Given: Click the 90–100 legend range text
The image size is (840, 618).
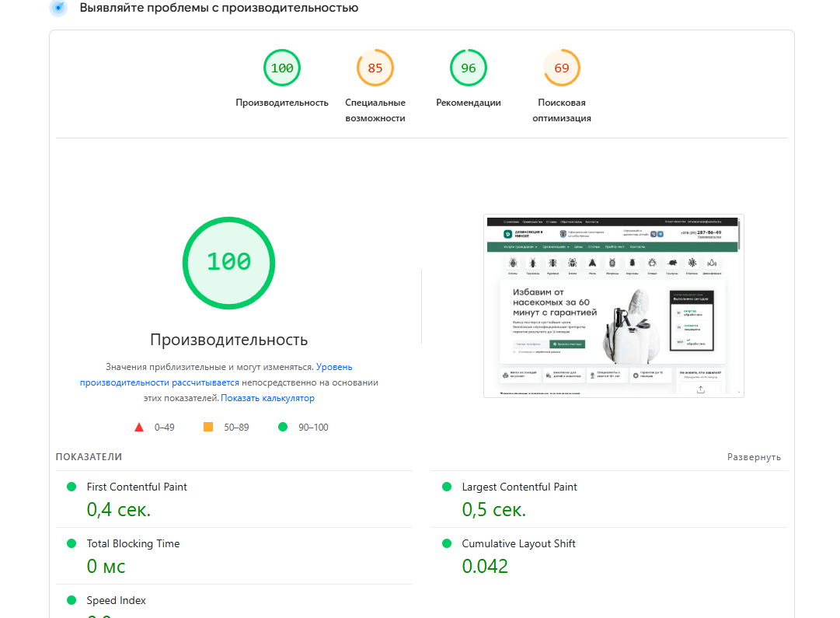Looking at the screenshot, I should [x=313, y=428].
